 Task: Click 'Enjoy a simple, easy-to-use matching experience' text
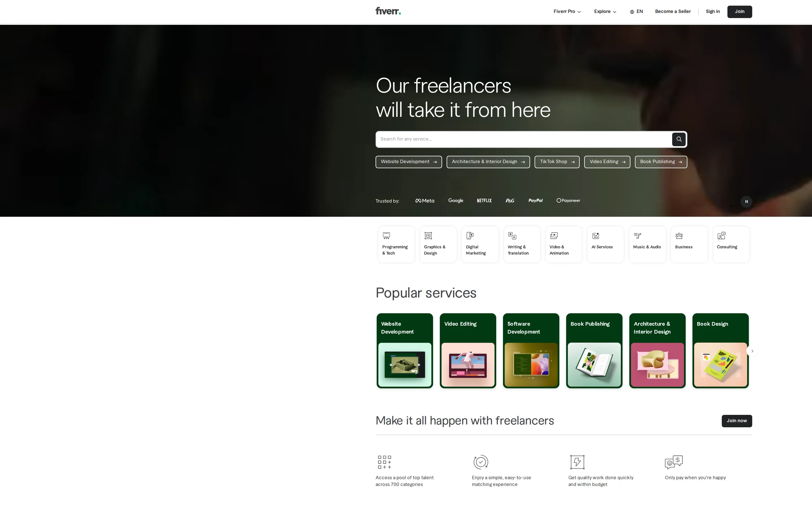click(x=501, y=481)
